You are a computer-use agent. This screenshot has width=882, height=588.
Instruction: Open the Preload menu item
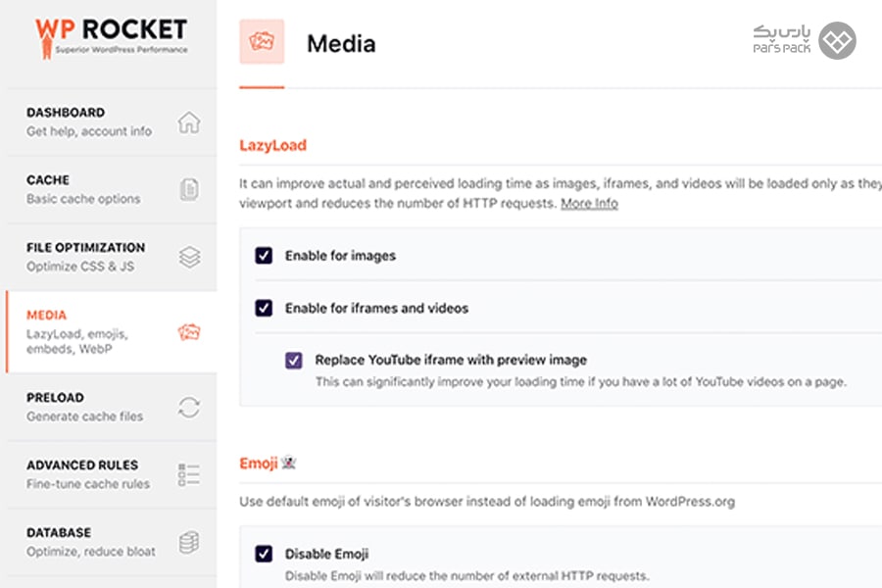coord(112,408)
